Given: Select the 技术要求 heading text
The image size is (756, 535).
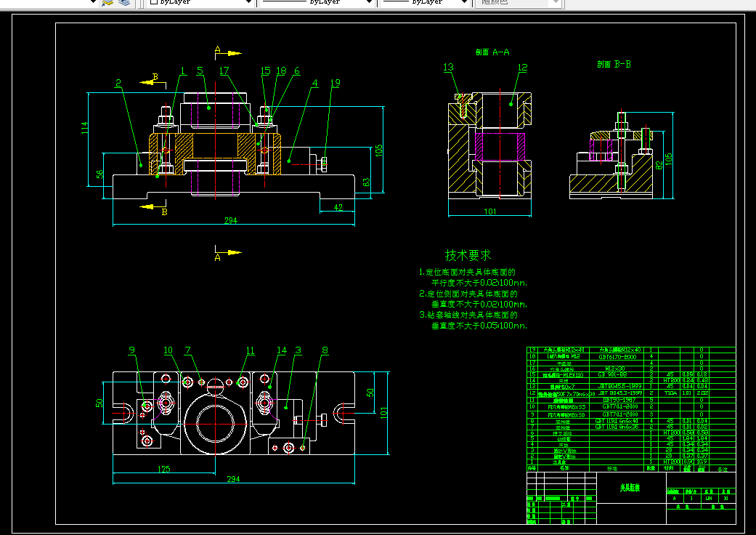Looking at the screenshot, I should click(x=468, y=254).
